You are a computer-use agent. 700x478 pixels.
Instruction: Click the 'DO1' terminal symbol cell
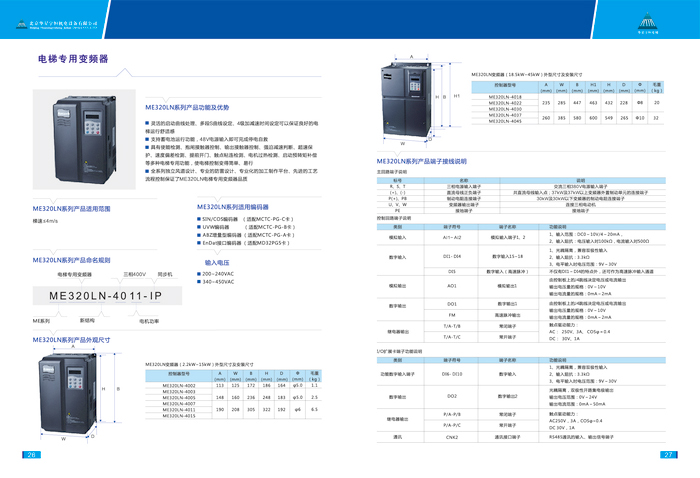click(452, 304)
